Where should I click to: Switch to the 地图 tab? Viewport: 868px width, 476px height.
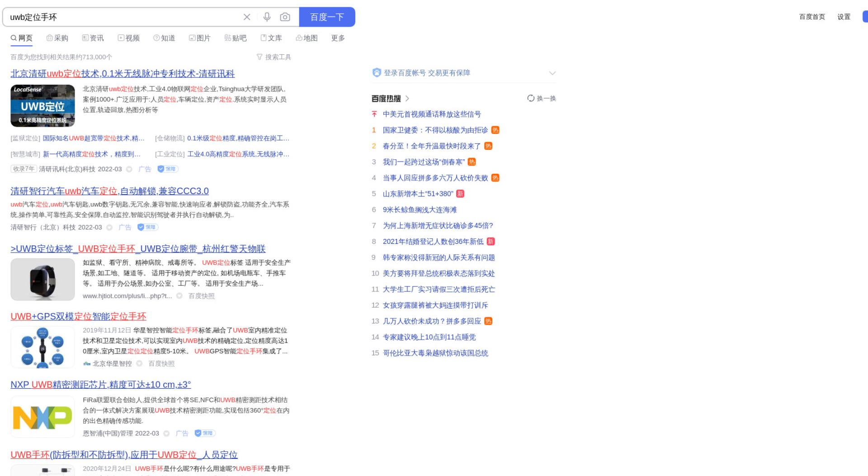click(307, 38)
